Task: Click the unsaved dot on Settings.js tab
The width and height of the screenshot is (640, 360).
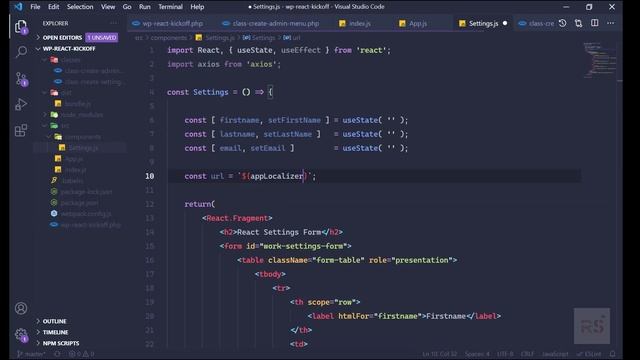Action: pyautogui.click(x=505, y=23)
